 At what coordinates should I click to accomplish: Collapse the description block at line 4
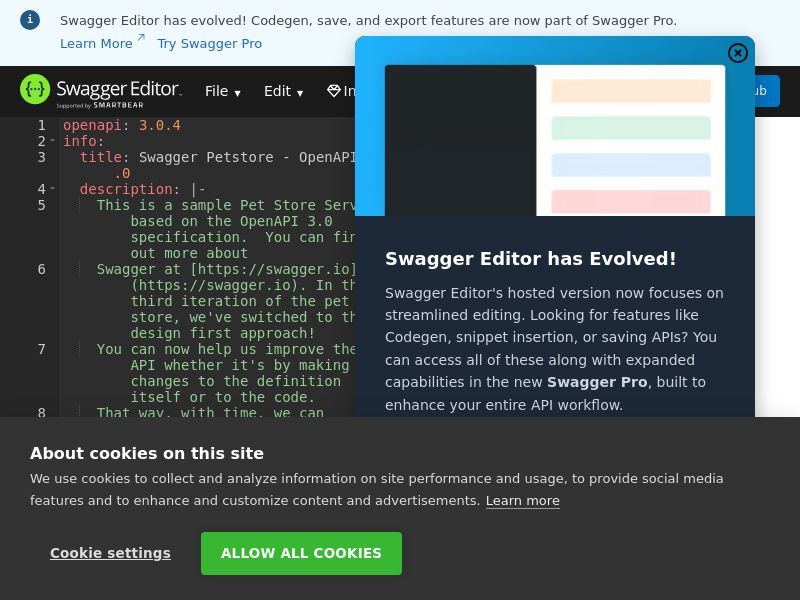[52, 188]
